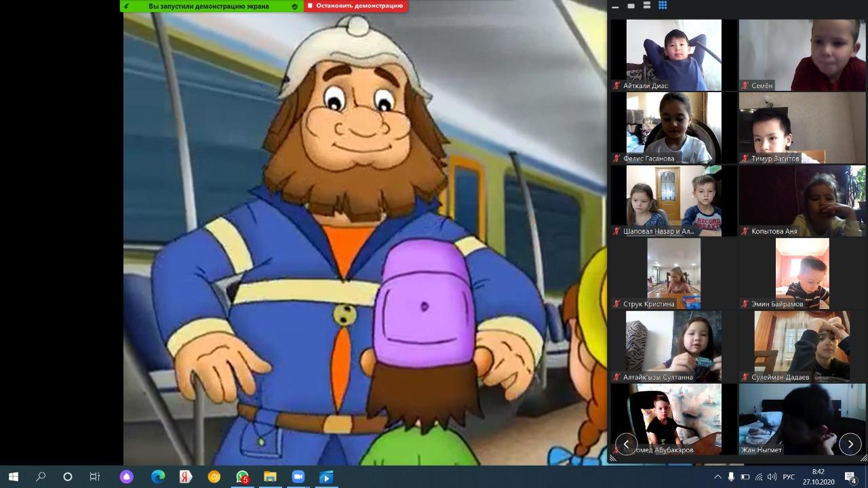The height and width of the screenshot is (488, 868).
Task: Switch video panel to grid view
Action: click(x=663, y=5)
